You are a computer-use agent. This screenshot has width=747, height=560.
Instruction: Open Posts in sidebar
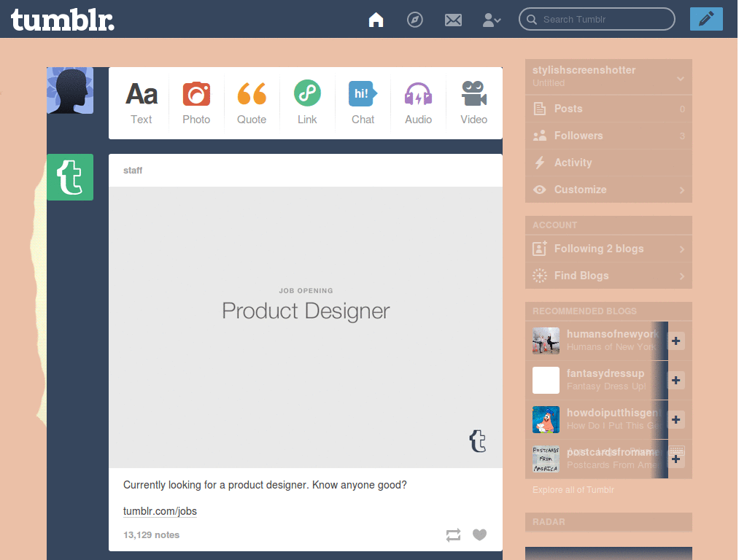(608, 109)
